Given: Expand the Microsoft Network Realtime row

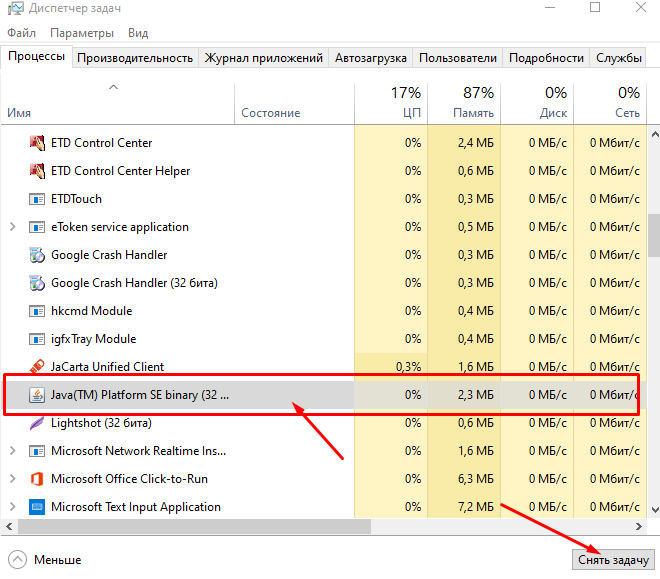Looking at the screenshot, I should (x=13, y=451).
